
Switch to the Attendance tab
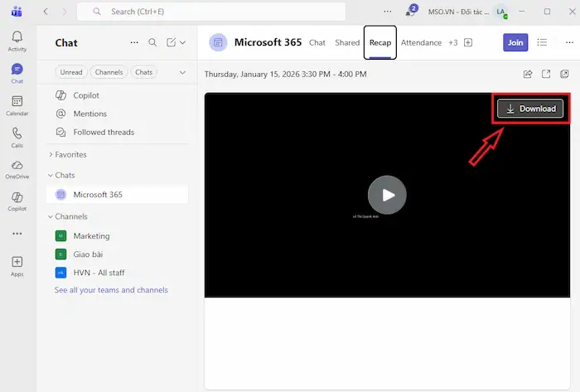coord(421,43)
